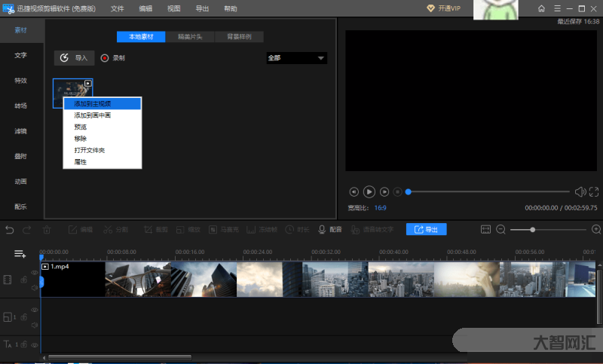
Task: Toggle video track eye visibility
Action: pos(34,273)
